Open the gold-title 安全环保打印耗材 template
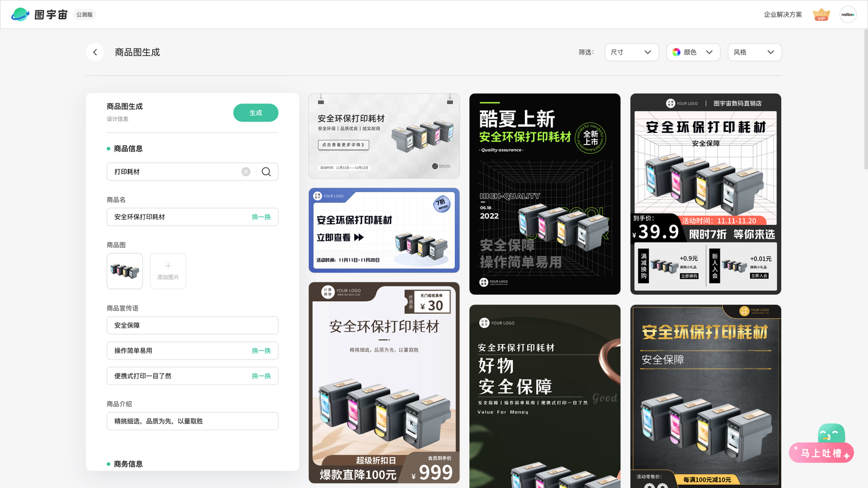Screen dimensions: 868x488 coord(706,397)
